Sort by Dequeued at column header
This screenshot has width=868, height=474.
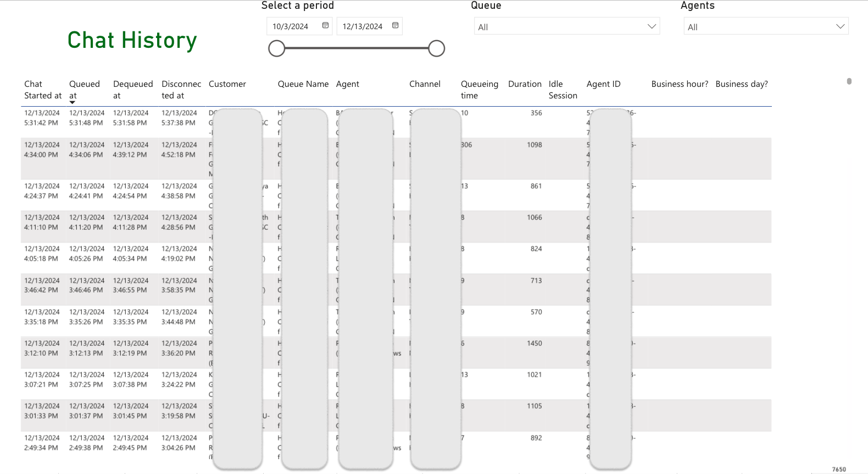point(133,90)
